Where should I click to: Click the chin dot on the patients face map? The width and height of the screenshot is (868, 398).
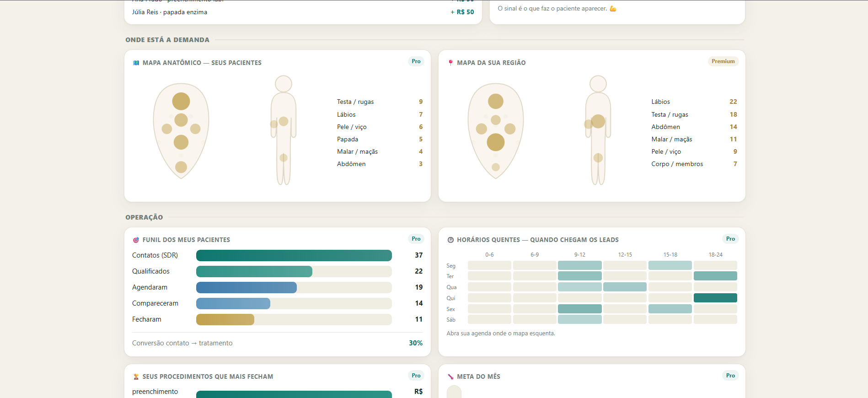coord(181,167)
